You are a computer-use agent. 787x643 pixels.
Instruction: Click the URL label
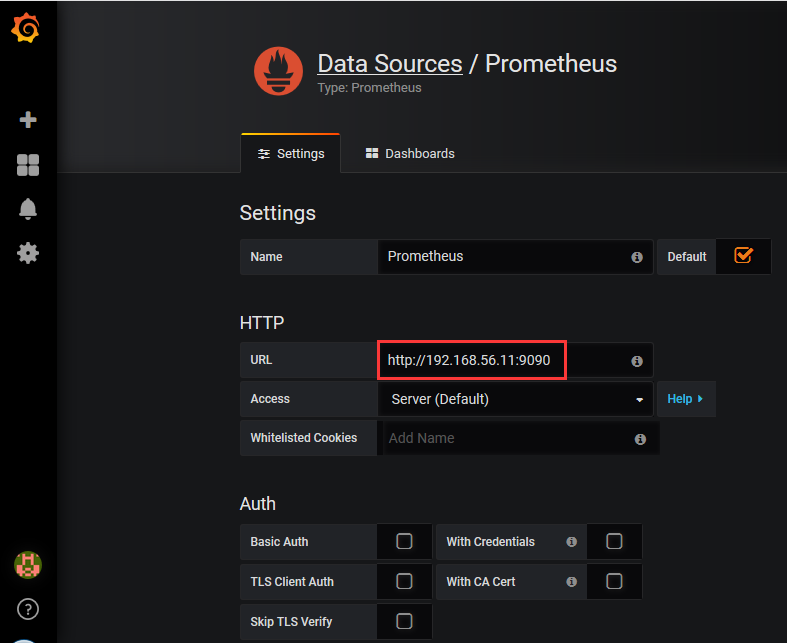(x=261, y=360)
